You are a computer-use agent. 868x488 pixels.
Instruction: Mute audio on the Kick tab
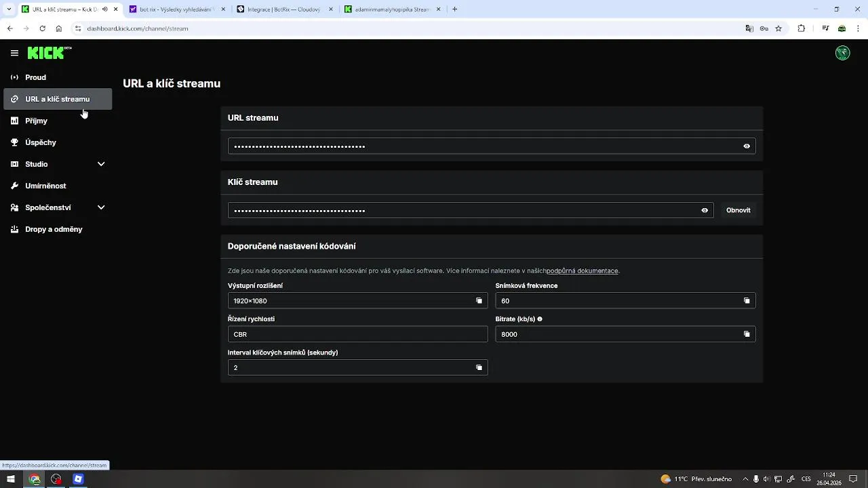pos(104,9)
